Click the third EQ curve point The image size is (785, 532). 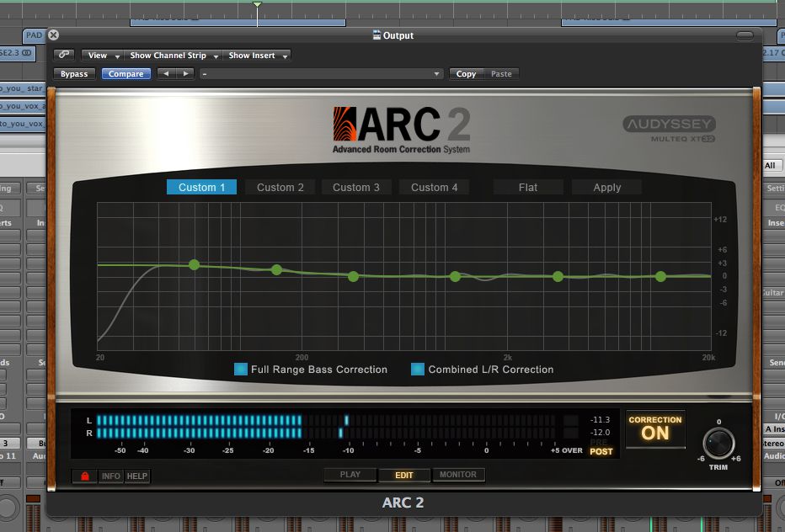[x=353, y=276]
